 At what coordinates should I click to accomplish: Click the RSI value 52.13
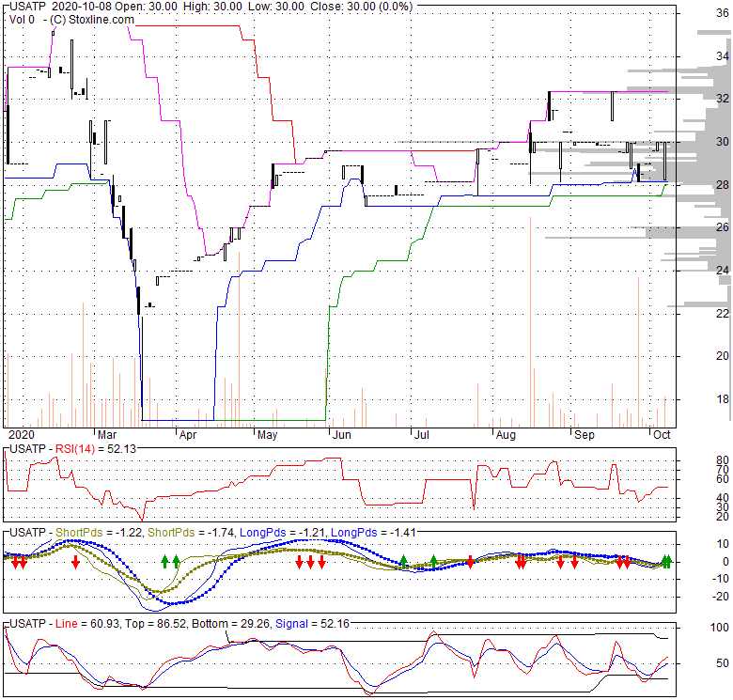121,449
